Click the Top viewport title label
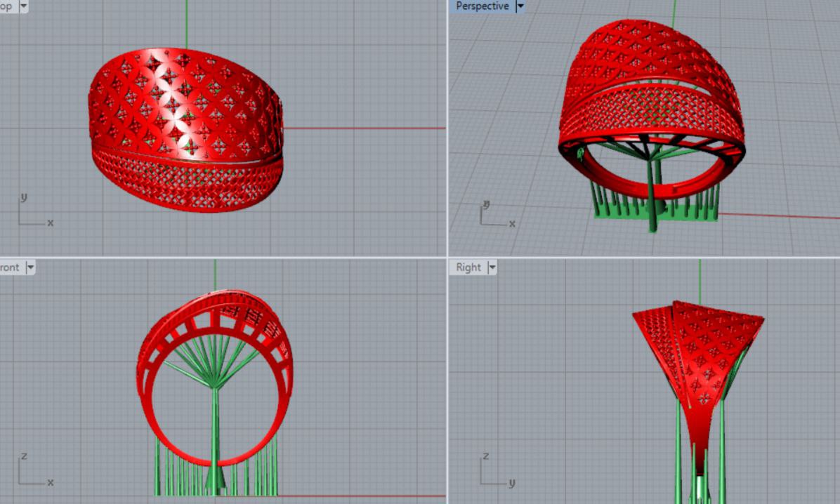This screenshot has height=504, width=840. (6, 6)
